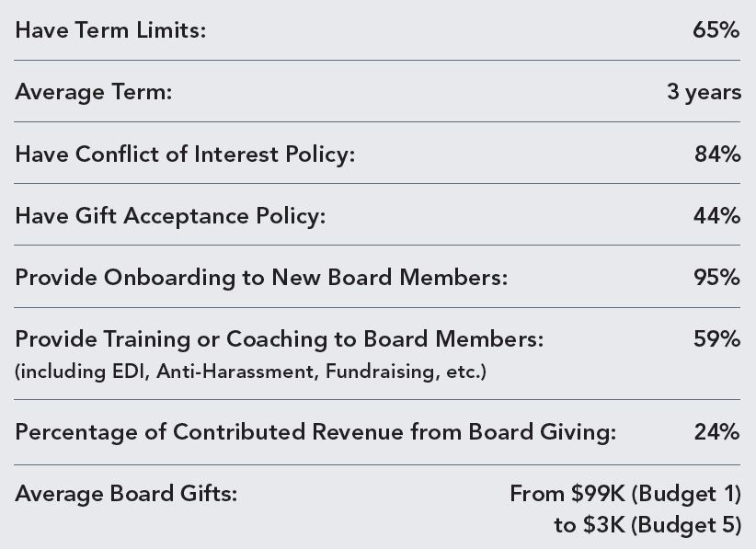756x549 pixels.
Task: Select the 24% board giving value
Action: point(716,431)
